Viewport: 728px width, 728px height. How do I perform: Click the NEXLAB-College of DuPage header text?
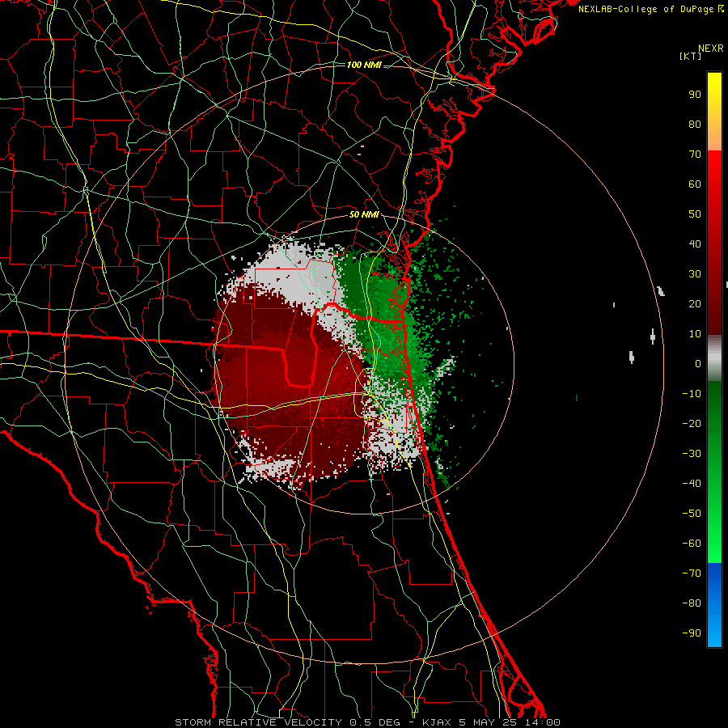646,9
